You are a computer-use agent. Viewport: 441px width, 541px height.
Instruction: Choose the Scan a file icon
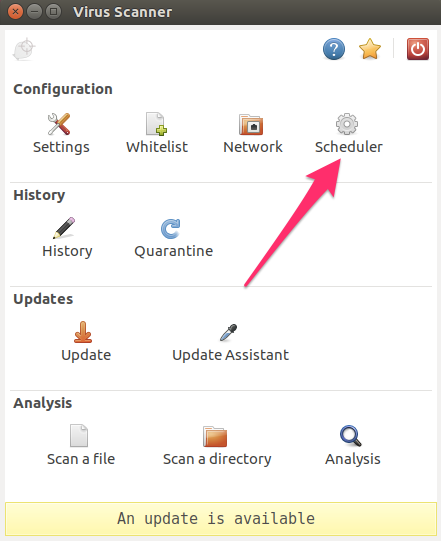point(79,435)
